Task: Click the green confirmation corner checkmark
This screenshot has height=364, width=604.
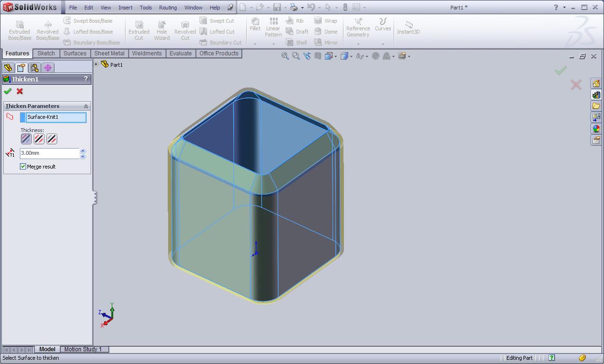Action: click(560, 71)
